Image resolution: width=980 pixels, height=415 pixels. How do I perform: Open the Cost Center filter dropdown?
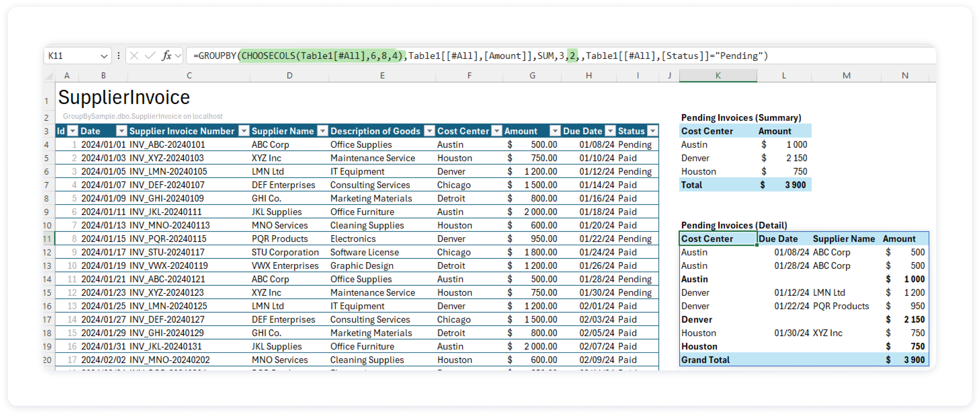(497, 131)
